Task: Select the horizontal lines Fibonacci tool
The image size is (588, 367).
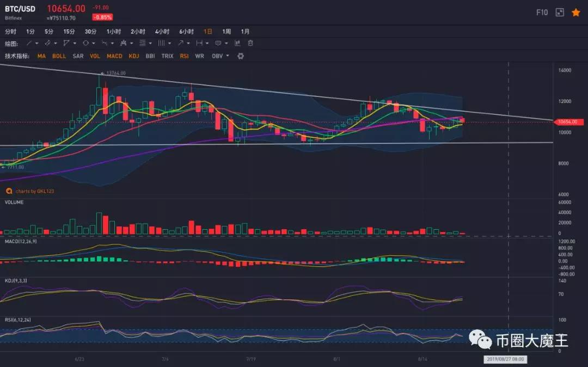Action: tap(143, 44)
